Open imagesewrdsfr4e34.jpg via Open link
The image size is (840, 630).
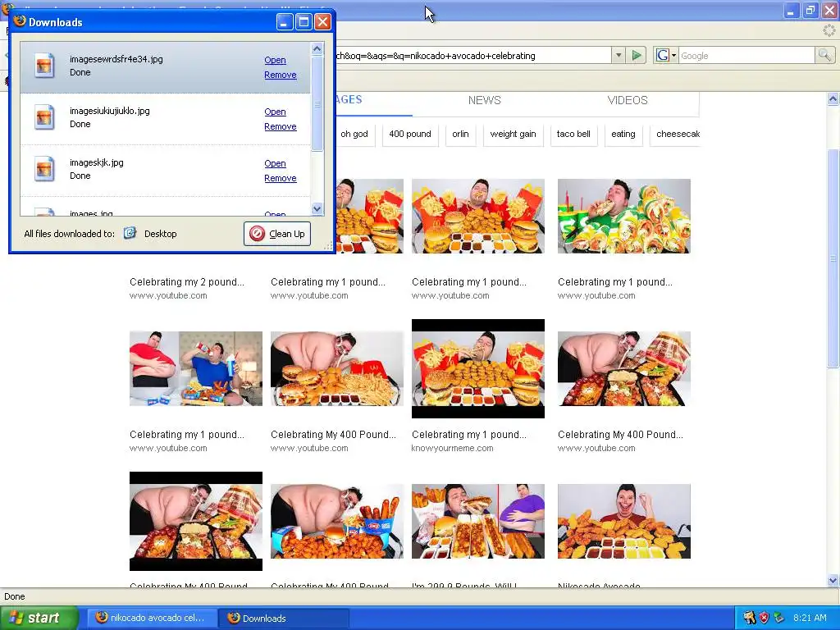point(275,60)
